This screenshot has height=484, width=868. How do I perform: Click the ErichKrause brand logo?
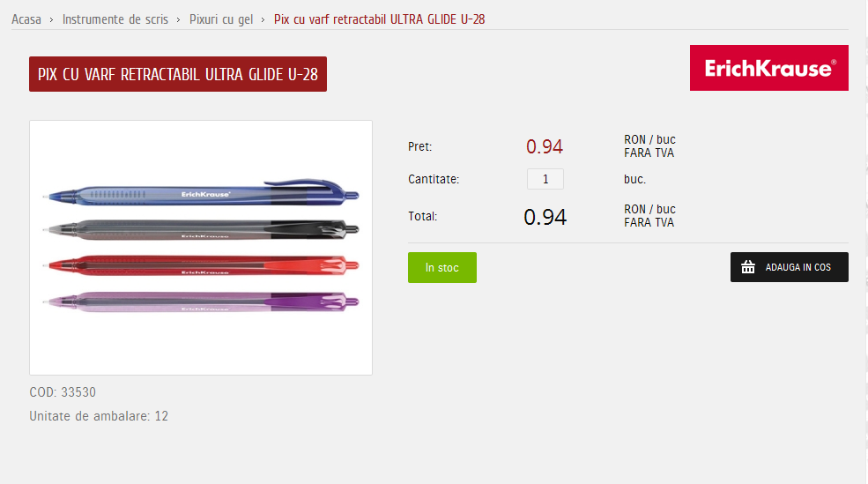pyautogui.click(x=769, y=68)
